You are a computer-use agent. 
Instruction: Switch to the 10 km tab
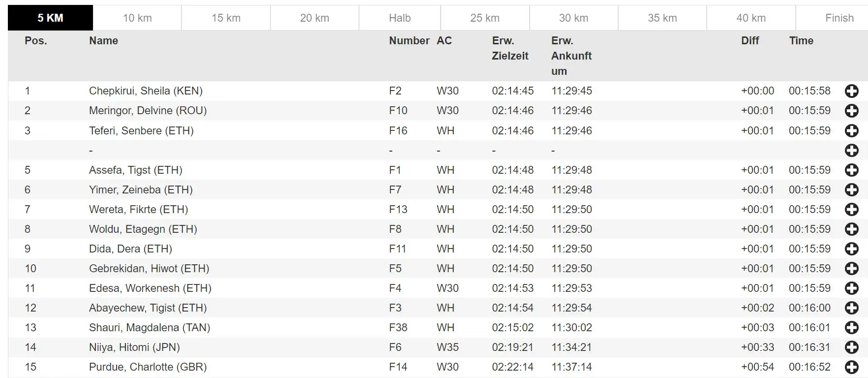pyautogui.click(x=137, y=18)
